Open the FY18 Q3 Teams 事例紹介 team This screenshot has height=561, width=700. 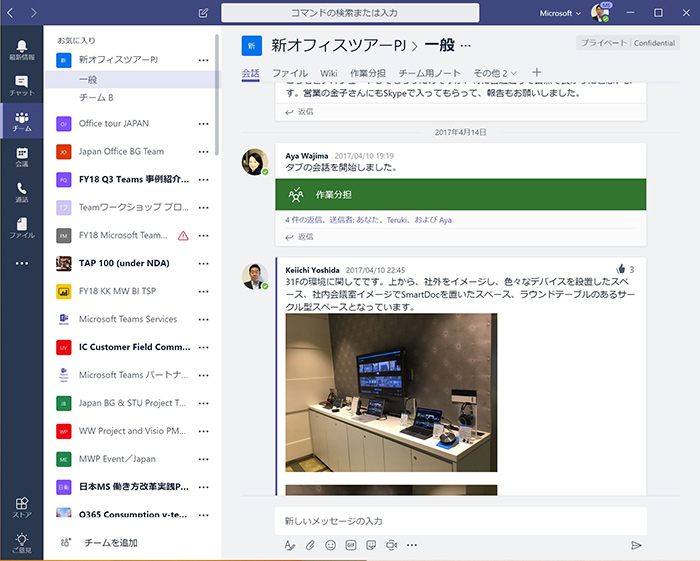coord(134,179)
